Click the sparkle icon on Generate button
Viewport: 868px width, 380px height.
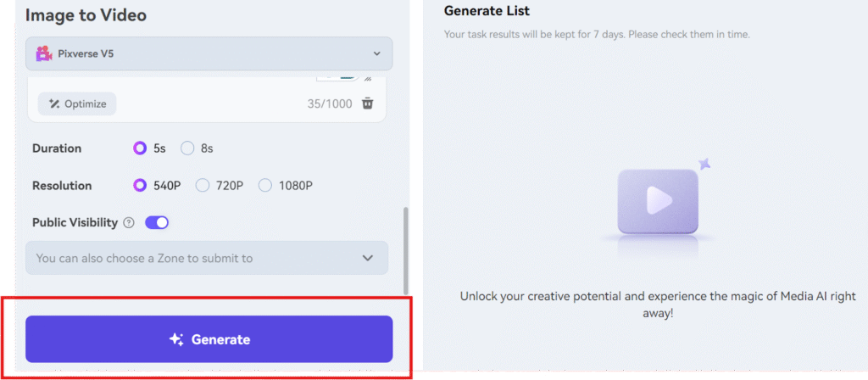click(x=176, y=339)
